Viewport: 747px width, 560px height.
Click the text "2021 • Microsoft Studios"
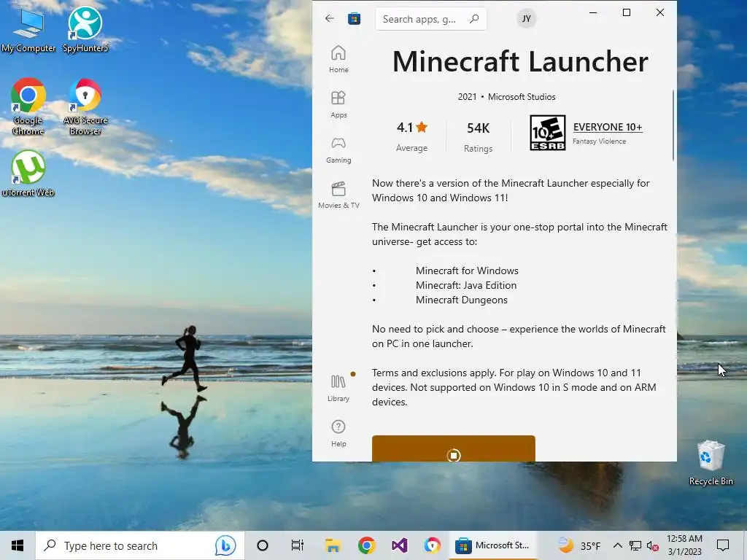pos(506,97)
